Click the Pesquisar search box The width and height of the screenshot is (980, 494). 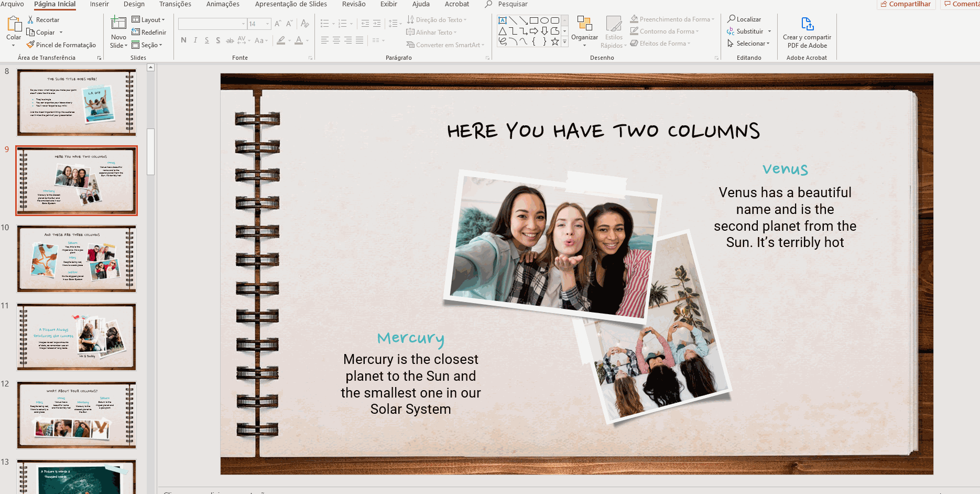(513, 4)
